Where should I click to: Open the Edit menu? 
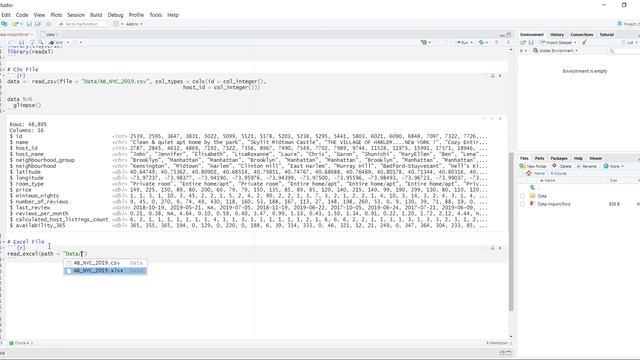tap(6, 15)
